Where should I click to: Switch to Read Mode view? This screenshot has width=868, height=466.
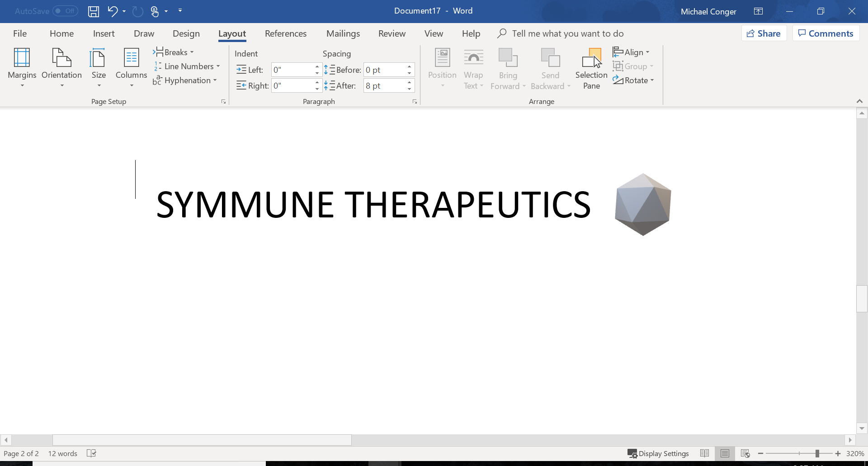[704, 453]
